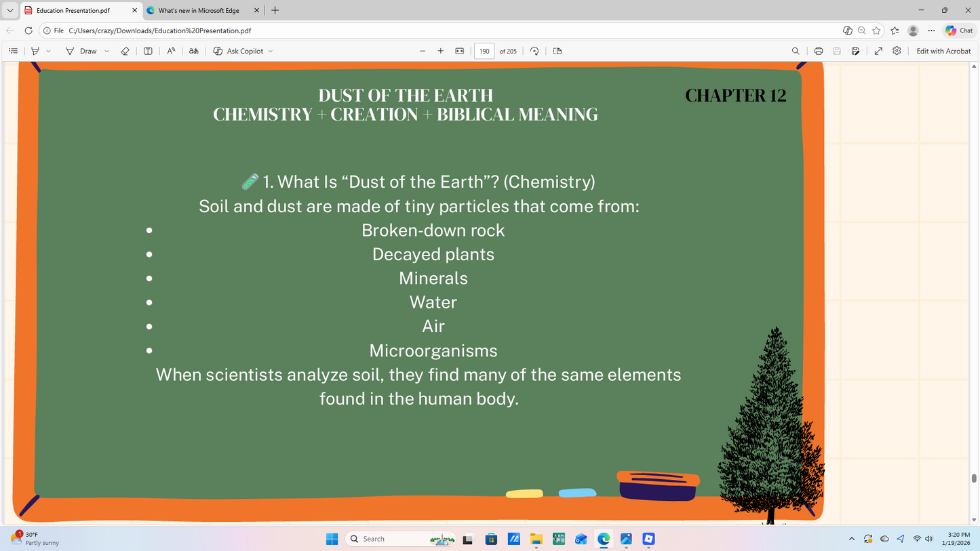Launch Microsoft Store from taskbar

pos(491,539)
